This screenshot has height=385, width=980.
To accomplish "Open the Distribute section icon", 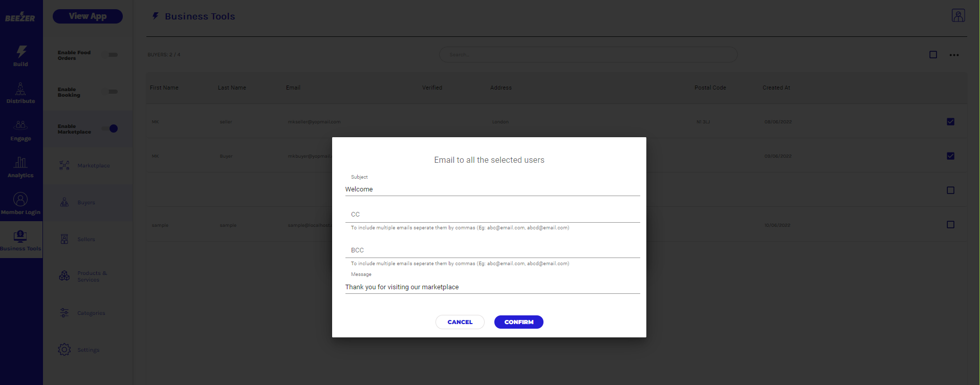I will pyautogui.click(x=20, y=89).
